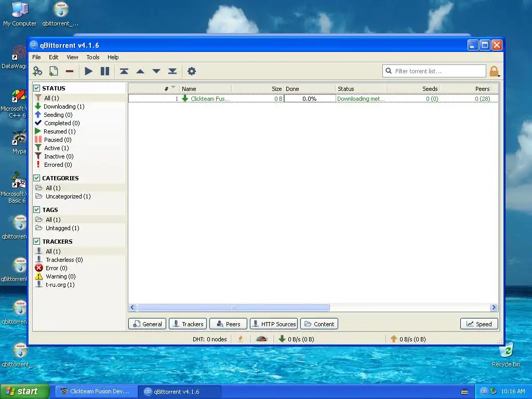This screenshot has width=532, height=399.
Task: Open the Edit menu
Action: click(x=54, y=57)
